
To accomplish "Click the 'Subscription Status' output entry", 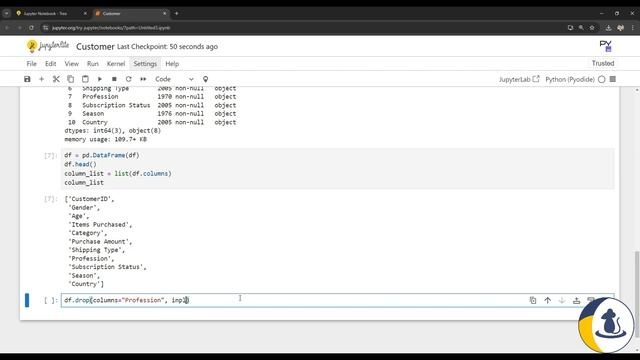I will pos(107,267).
